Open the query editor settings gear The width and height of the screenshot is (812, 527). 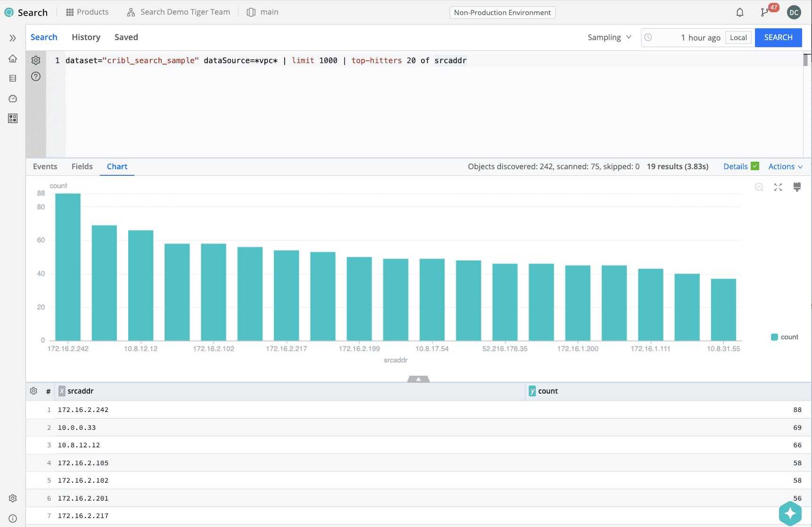point(36,60)
